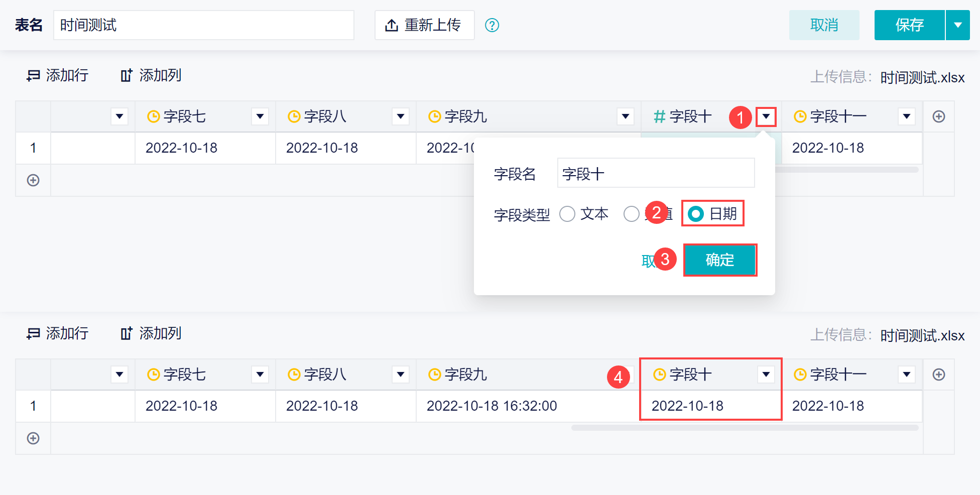Image resolution: width=980 pixels, height=495 pixels.
Task: Click the 字段名 input field in popup
Action: coord(656,174)
